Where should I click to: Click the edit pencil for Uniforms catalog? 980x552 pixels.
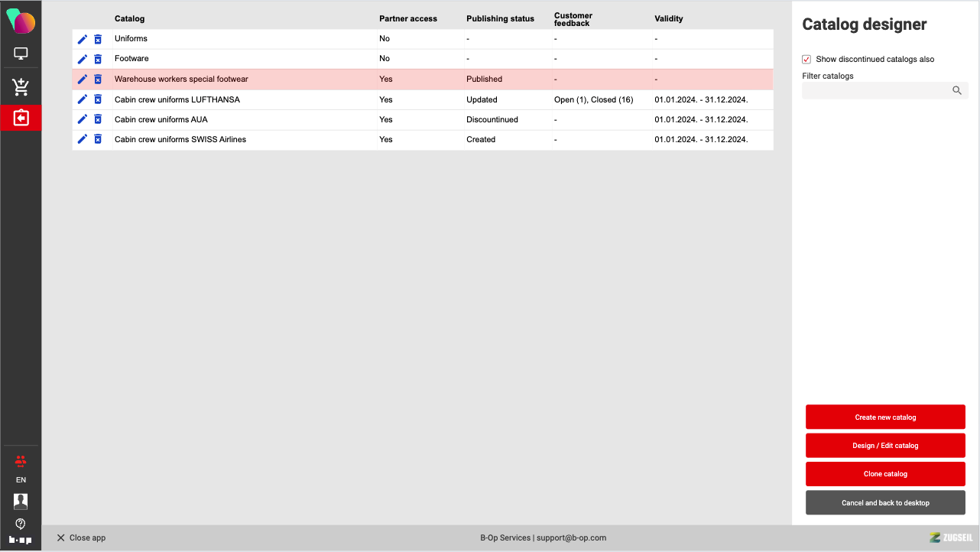coord(83,39)
